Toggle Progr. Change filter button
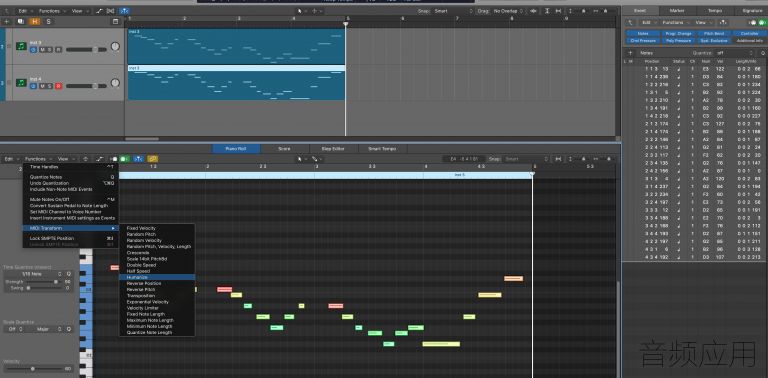The height and width of the screenshot is (378, 768). click(678, 34)
